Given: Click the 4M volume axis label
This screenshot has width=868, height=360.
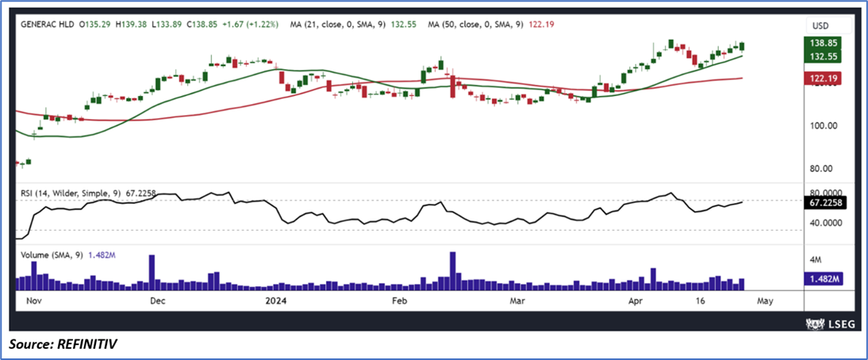Looking at the screenshot, I should 816,259.
